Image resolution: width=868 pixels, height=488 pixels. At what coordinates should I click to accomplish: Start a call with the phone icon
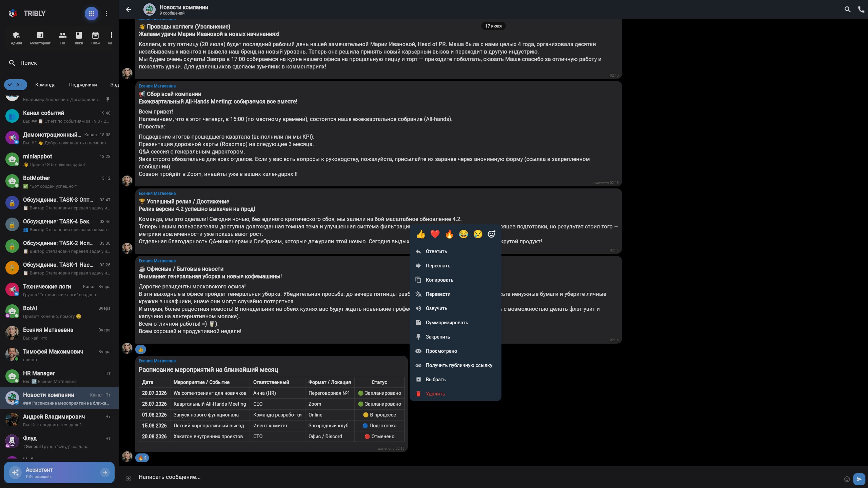click(x=861, y=9)
